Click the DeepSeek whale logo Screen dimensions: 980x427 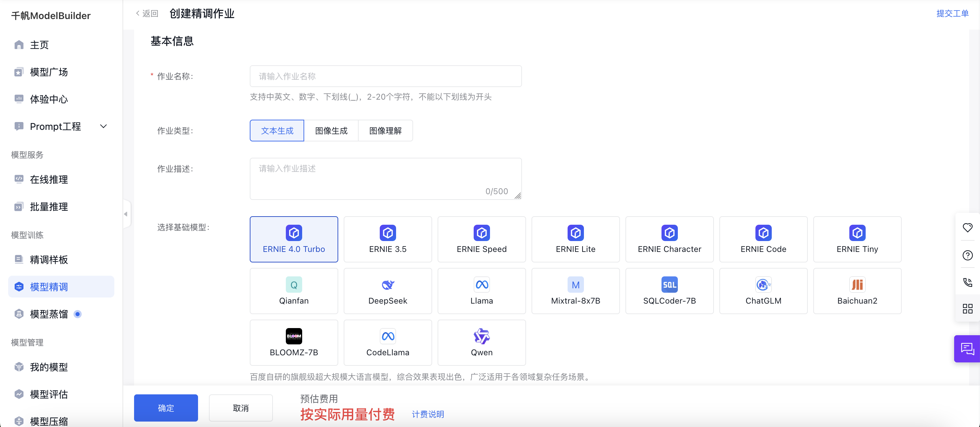click(388, 285)
